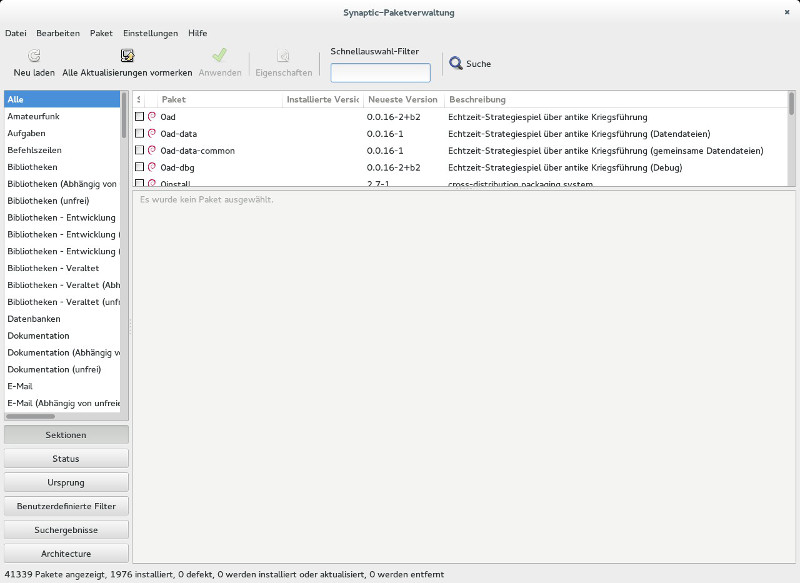This screenshot has height=583, width=800.
Task: Select Dokumentation (unfrei) section
Action: point(62,369)
